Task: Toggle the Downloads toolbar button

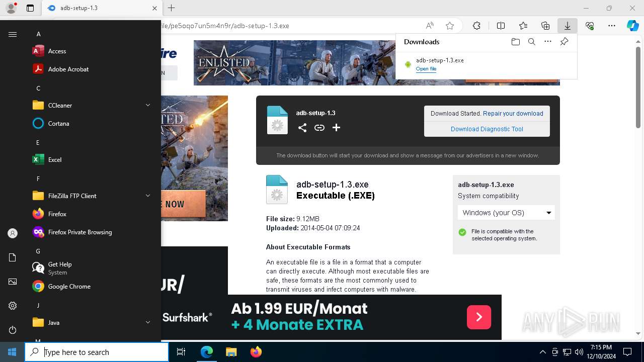Action: tap(567, 26)
